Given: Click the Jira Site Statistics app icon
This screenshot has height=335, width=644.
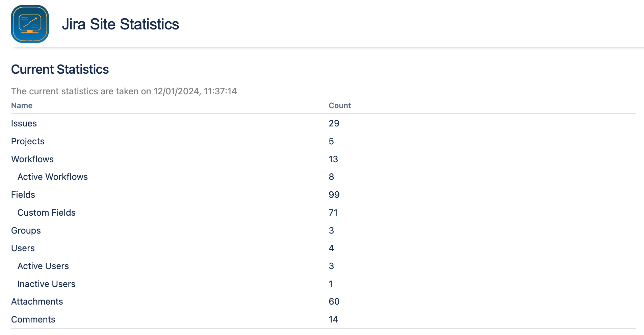Looking at the screenshot, I should pos(30,24).
